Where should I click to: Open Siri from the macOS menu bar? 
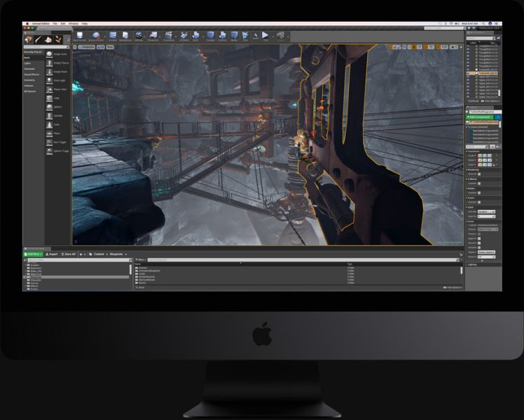(490, 24)
